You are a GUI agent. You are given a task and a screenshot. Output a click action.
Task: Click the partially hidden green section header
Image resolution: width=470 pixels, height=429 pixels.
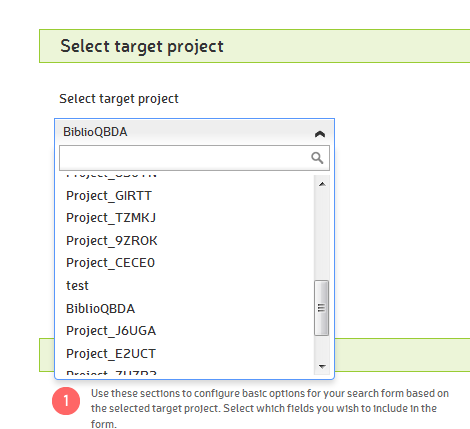[402, 355]
